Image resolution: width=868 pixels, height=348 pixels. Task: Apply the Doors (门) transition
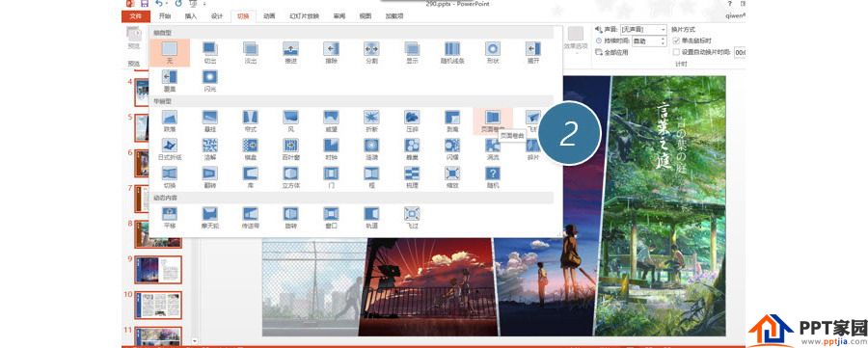[x=331, y=177]
